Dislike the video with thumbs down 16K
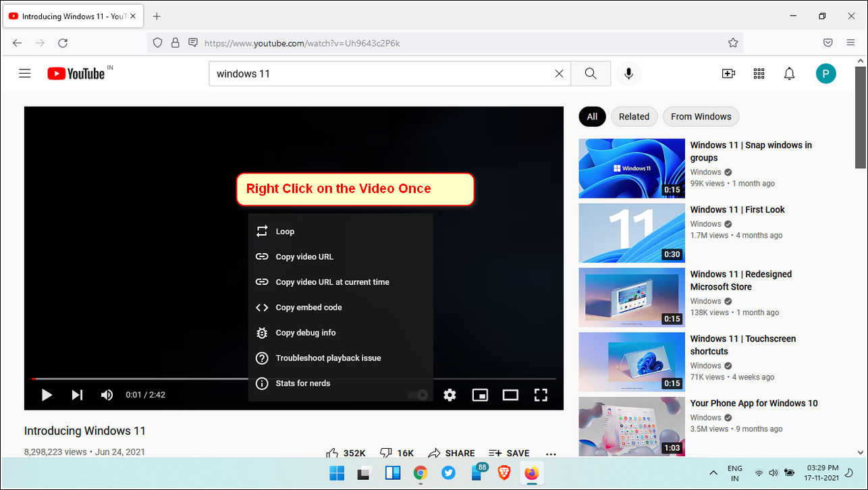 397,453
